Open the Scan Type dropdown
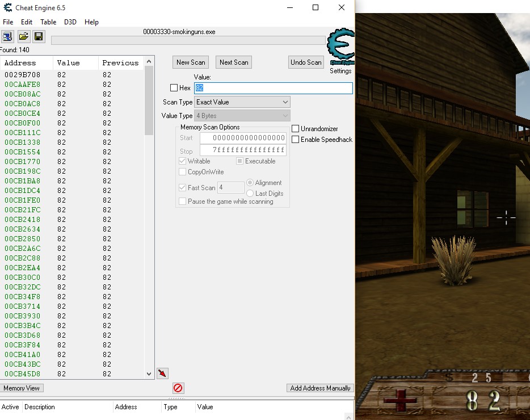The image size is (530, 420). click(x=242, y=102)
